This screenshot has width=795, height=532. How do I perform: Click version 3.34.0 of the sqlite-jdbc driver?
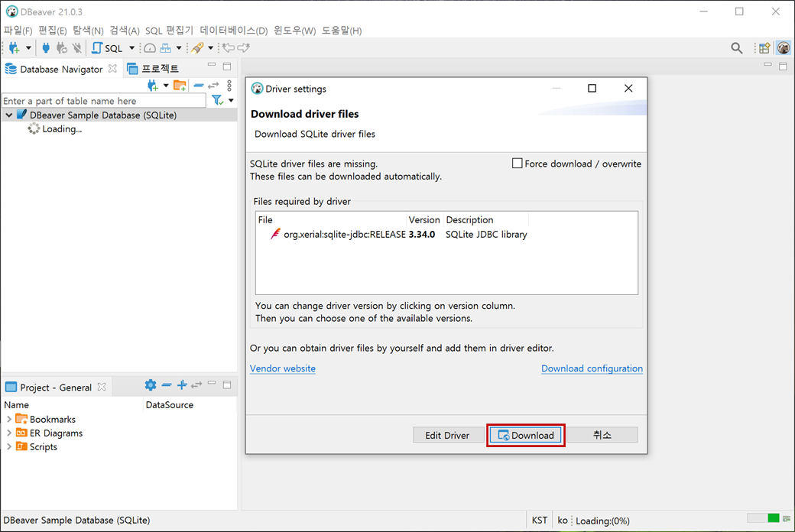(422, 235)
